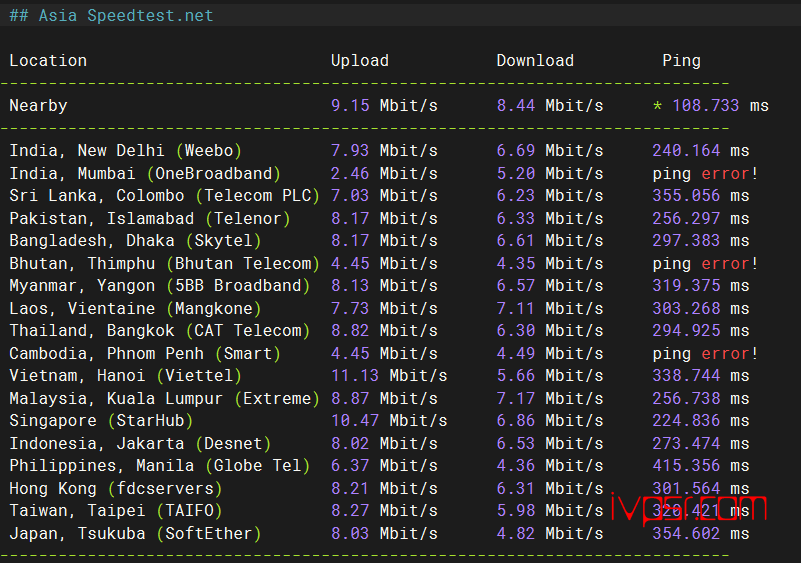Click the Bhutan 'ping error!' text
Image resolution: width=801 pixels, height=563 pixels.
click(x=705, y=264)
